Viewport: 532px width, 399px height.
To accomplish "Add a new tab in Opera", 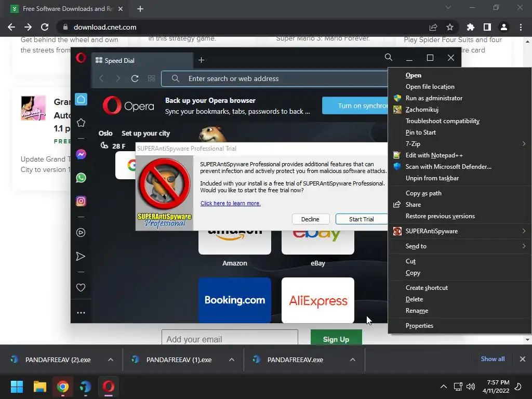I will click(201, 60).
